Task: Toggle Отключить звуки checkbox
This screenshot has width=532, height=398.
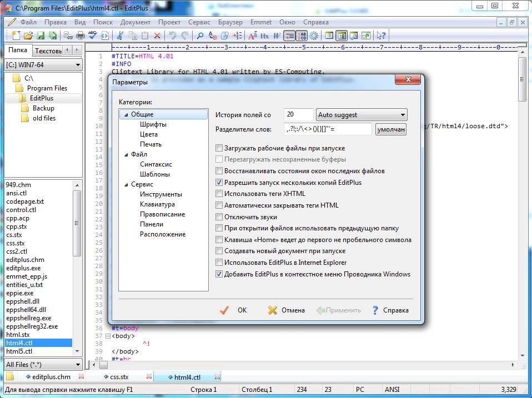Action: point(219,217)
